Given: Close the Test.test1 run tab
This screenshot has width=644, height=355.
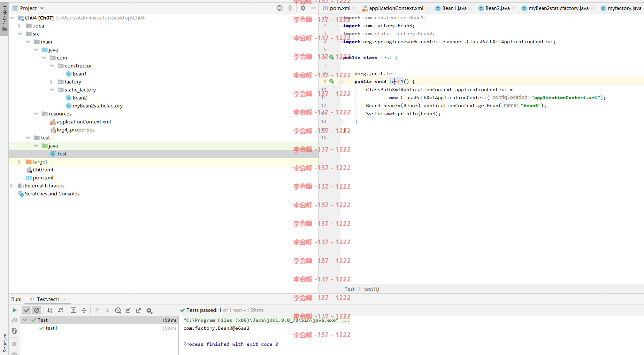Looking at the screenshot, I should 65,299.
